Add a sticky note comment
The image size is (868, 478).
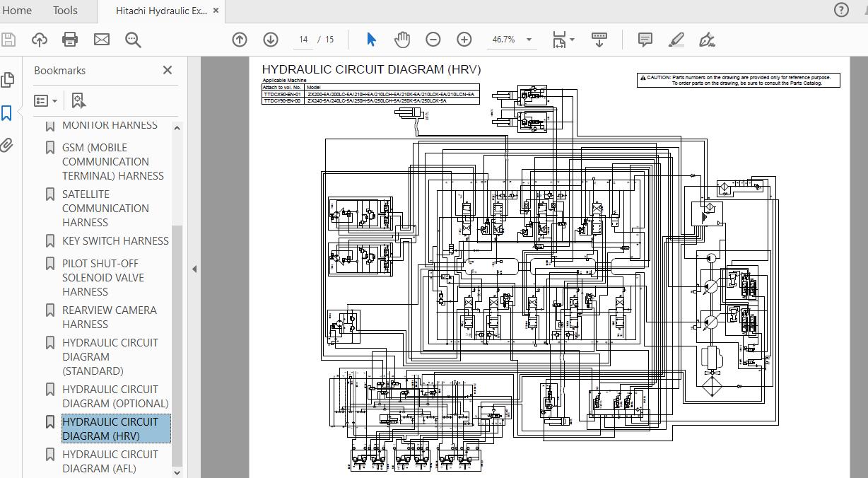[x=645, y=40]
